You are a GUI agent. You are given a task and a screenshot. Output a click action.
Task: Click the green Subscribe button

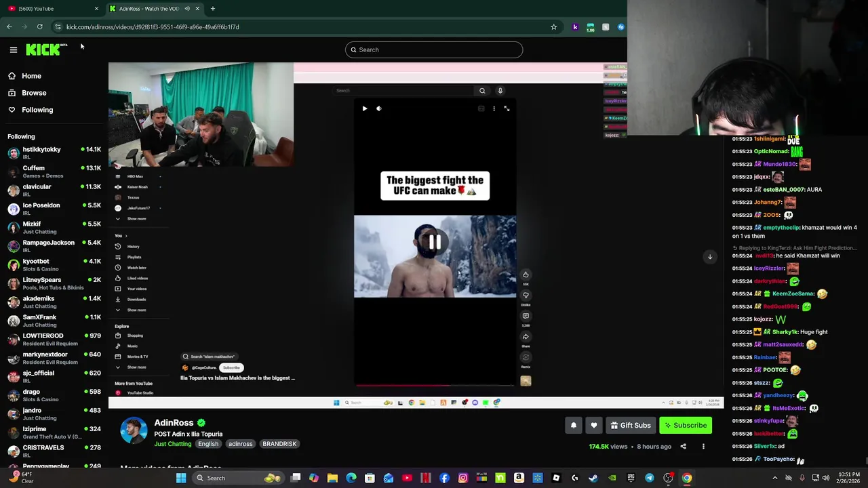[x=686, y=426]
